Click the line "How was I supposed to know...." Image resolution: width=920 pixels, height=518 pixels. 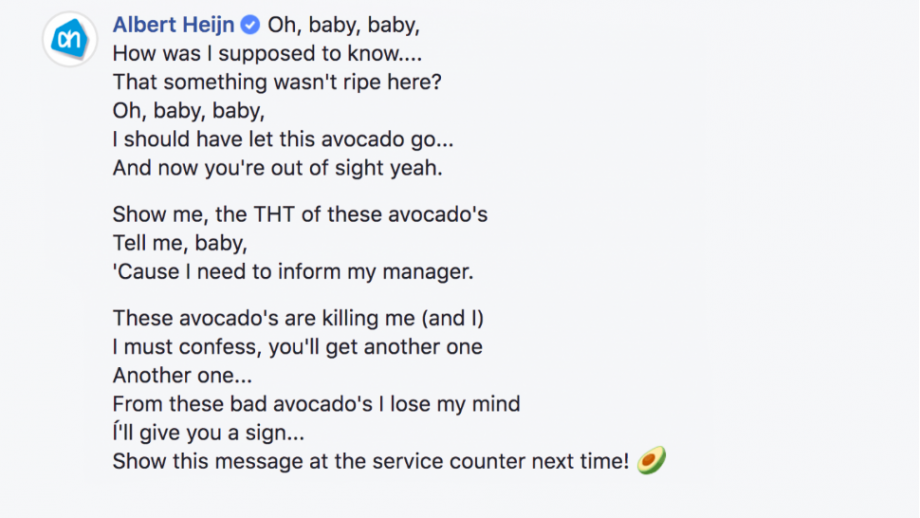tap(267, 53)
